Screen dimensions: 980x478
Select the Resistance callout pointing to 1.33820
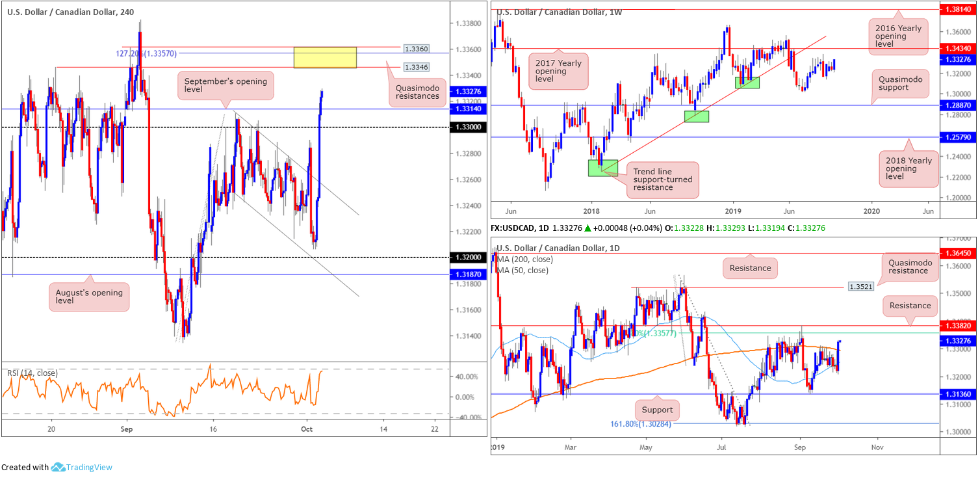tap(910, 305)
